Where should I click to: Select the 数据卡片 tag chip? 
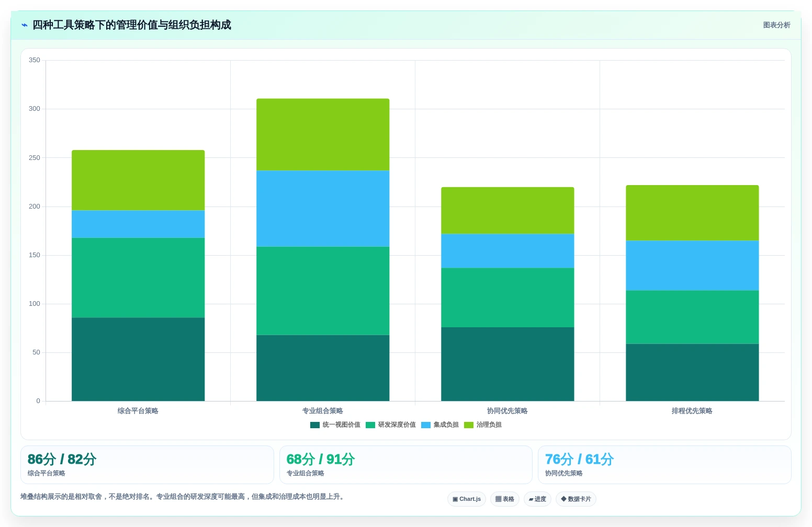tap(576, 499)
